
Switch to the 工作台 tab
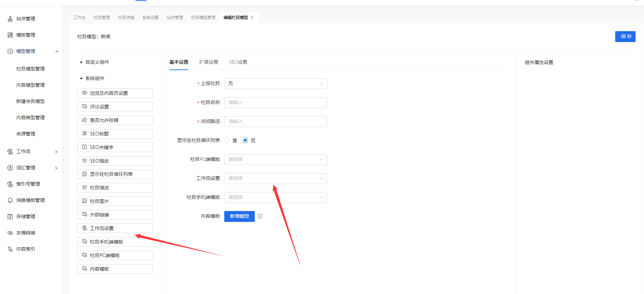(x=79, y=18)
